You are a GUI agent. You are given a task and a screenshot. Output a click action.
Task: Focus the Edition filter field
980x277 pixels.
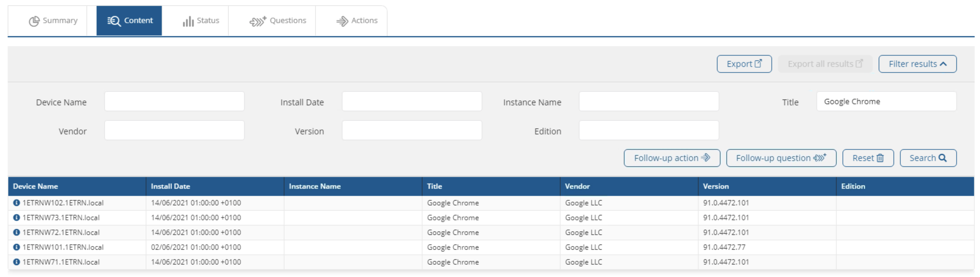tap(648, 130)
